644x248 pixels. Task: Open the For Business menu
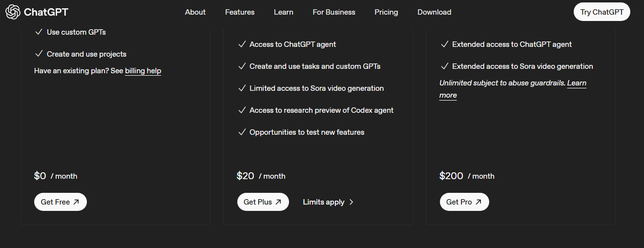click(334, 12)
